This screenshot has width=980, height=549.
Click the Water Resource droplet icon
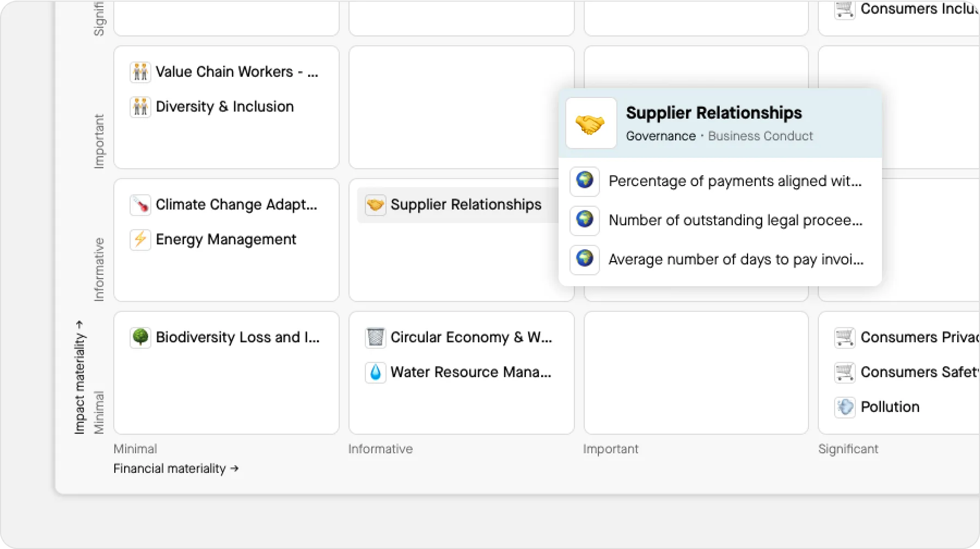(x=375, y=372)
